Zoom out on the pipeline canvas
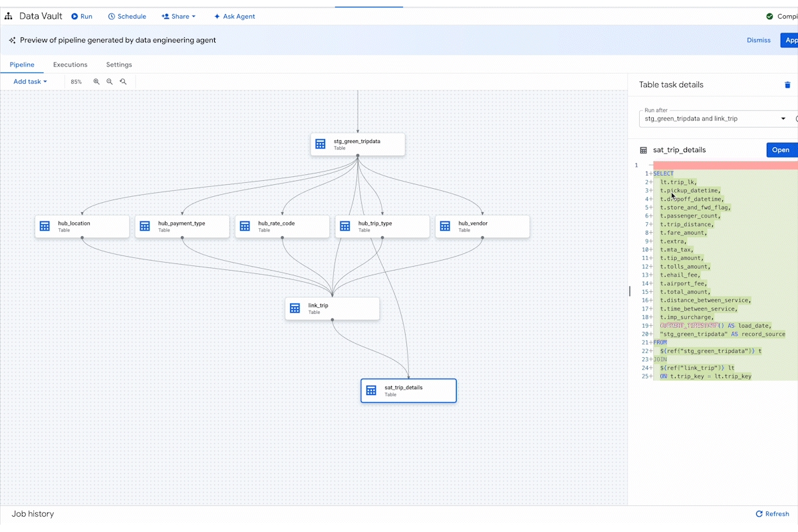This screenshot has height=532, width=798. click(110, 81)
